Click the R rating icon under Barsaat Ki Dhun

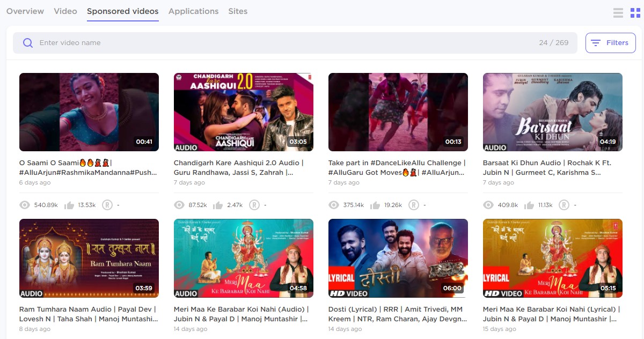tap(563, 205)
